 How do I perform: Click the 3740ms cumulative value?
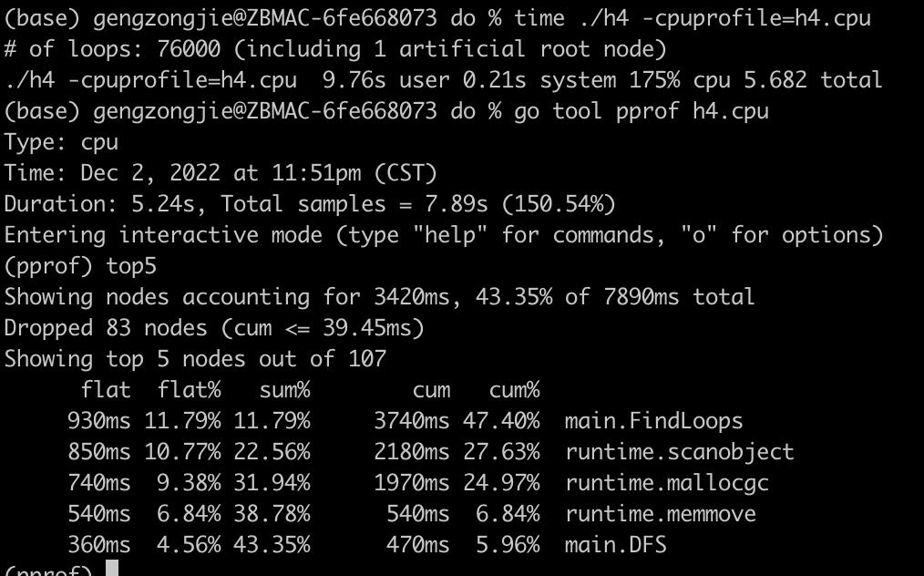tap(411, 421)
